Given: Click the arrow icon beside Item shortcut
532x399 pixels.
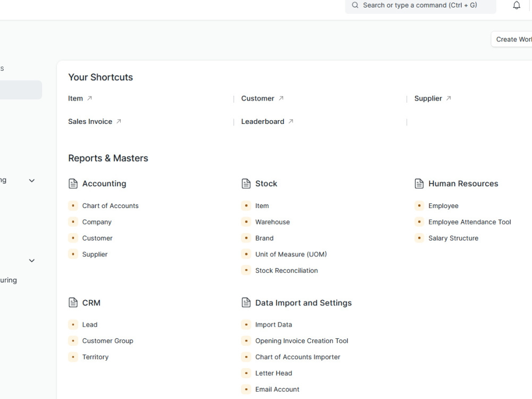Looking at the screenshot, I should pyautogui.click(x=89, y=98).
